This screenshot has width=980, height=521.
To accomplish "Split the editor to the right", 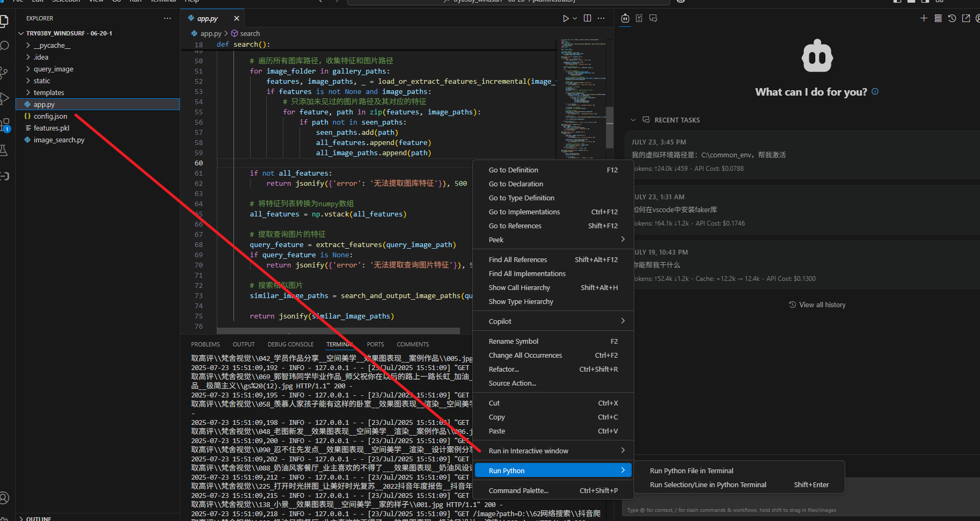I will (x=588, y=18).
